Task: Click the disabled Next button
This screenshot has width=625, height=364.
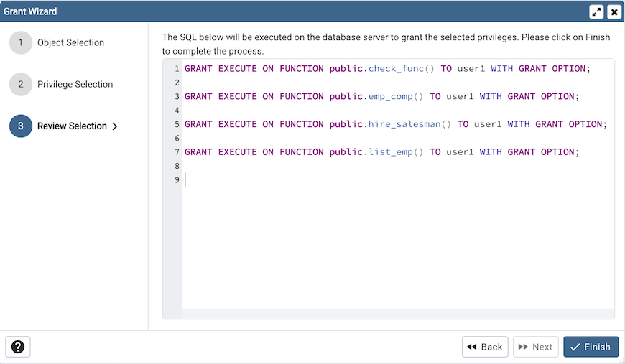Action: [x=535, y=347]
